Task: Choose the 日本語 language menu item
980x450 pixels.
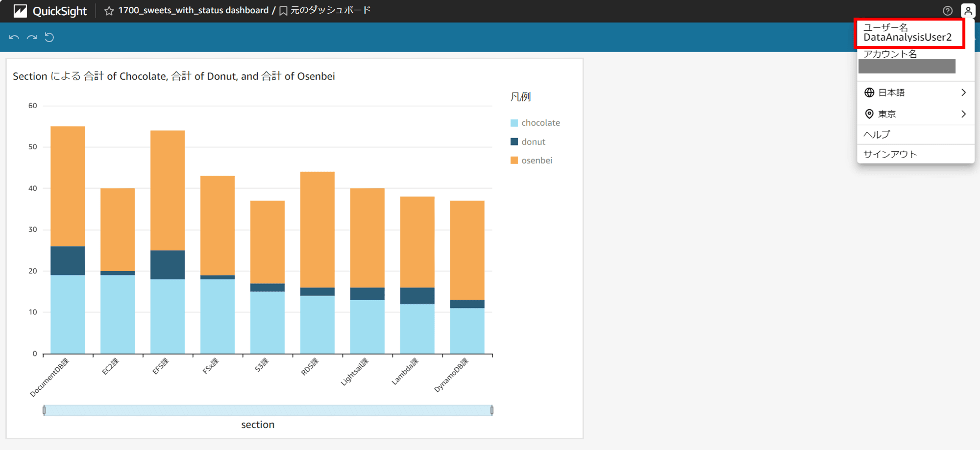Action: (915, 93)
